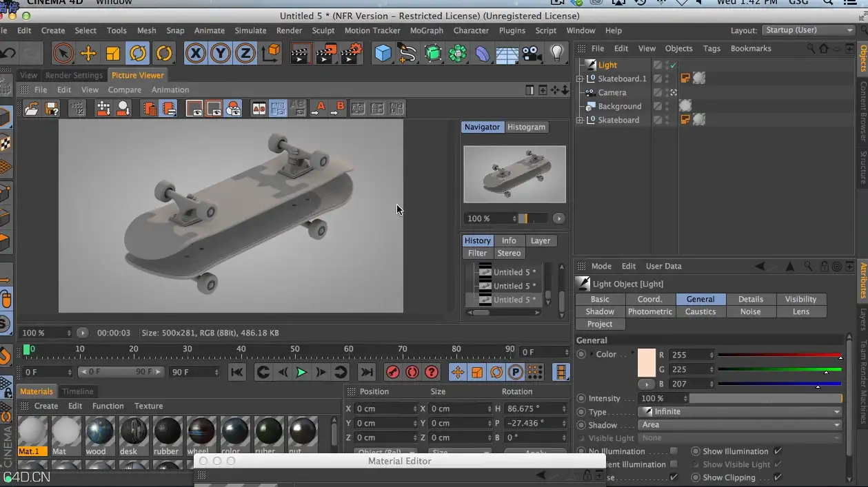Open the Shadow tab in light attributes

[600, 311]
